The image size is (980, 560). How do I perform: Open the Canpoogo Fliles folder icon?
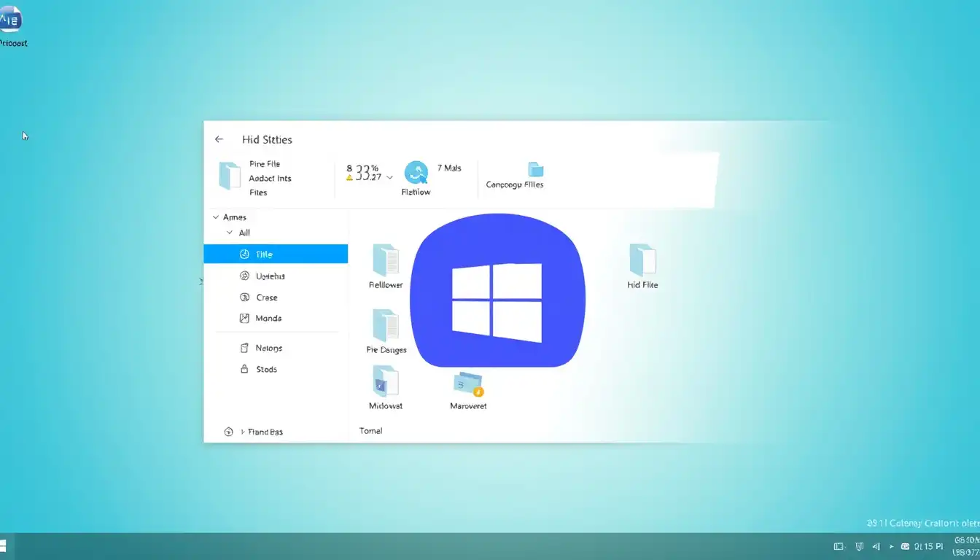click(x=536, y=170)
